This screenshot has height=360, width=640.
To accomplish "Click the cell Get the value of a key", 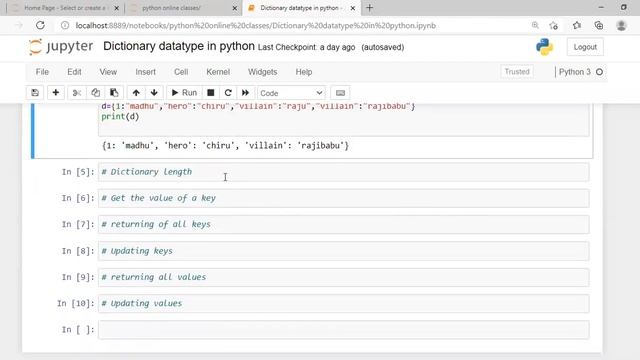I will [344, 198].
